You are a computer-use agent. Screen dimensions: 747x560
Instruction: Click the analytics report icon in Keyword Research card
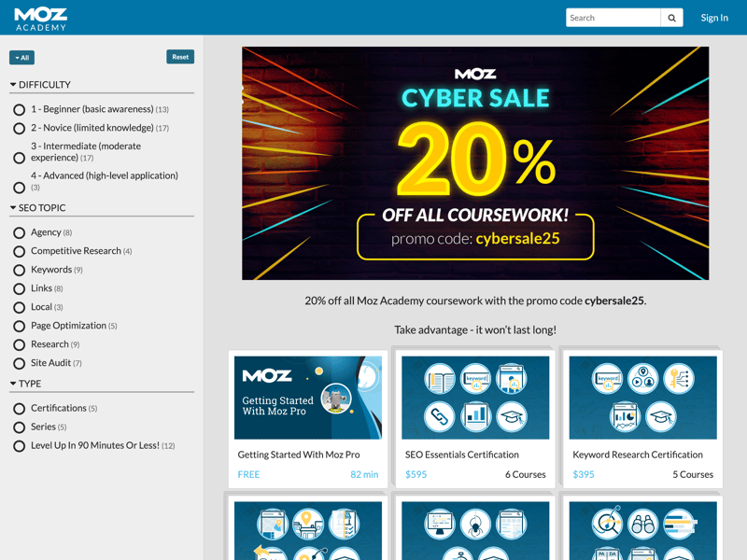pos(625,416)
